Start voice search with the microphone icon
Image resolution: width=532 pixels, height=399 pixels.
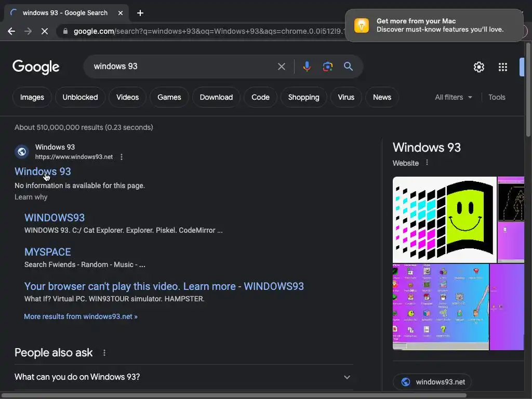pyautogui.click(x=307, y=66)
